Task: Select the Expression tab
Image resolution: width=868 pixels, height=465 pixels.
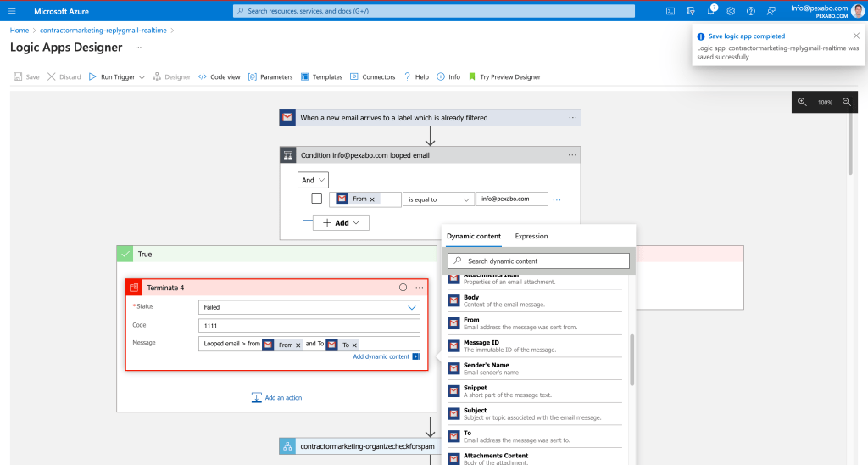Action: click(531, 236)
